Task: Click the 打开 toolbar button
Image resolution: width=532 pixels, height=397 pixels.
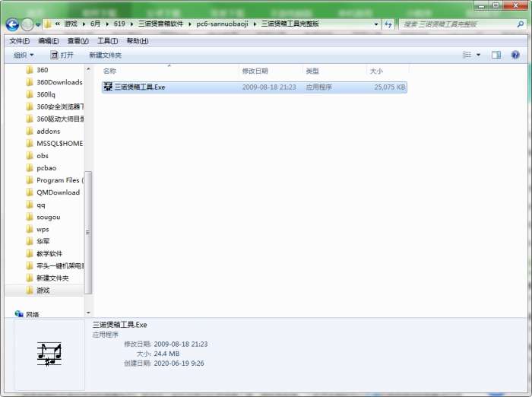Action: [62, 55]
